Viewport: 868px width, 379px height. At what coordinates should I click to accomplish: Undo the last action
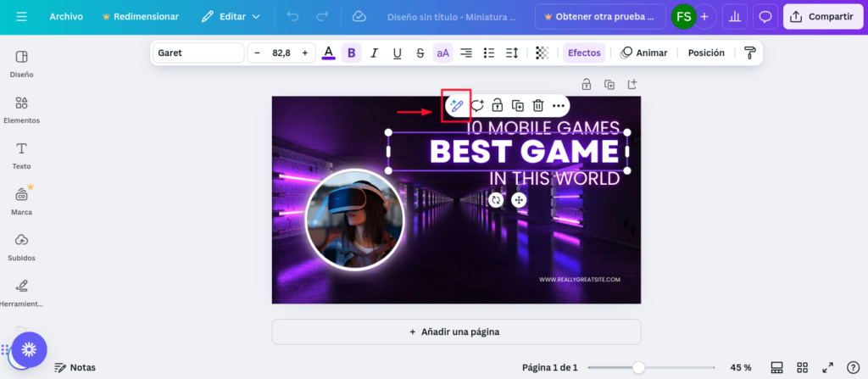292,17
